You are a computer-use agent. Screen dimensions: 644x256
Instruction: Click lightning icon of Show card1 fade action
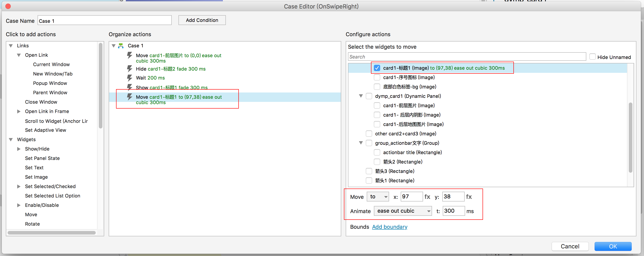129,87
